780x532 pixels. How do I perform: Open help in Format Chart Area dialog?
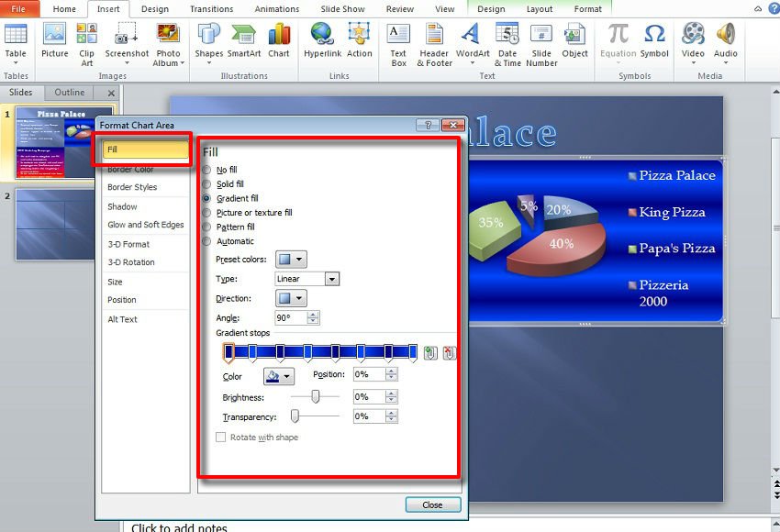coord(428,125)
